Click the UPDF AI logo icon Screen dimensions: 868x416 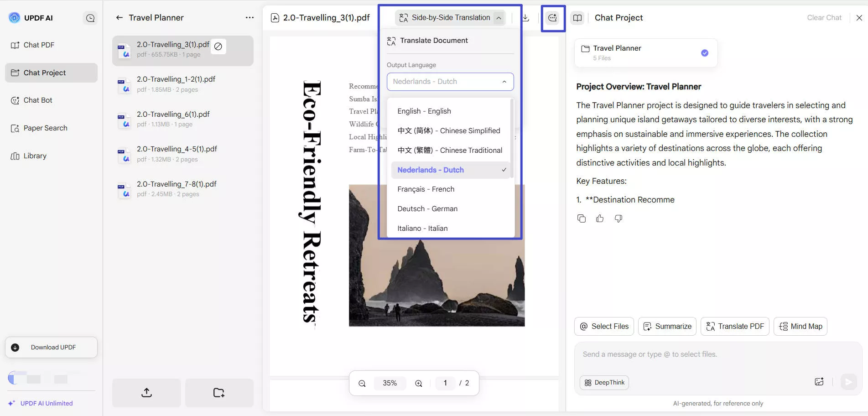(15, 18)
